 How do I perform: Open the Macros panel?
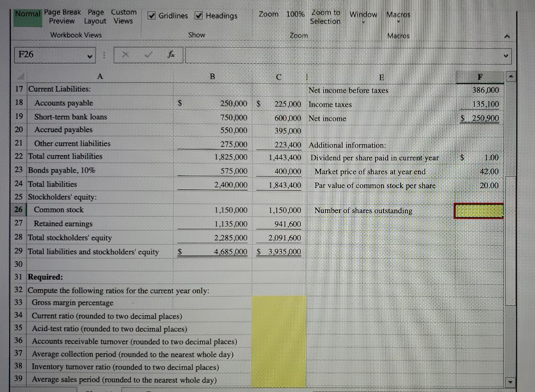pos(398,15)
